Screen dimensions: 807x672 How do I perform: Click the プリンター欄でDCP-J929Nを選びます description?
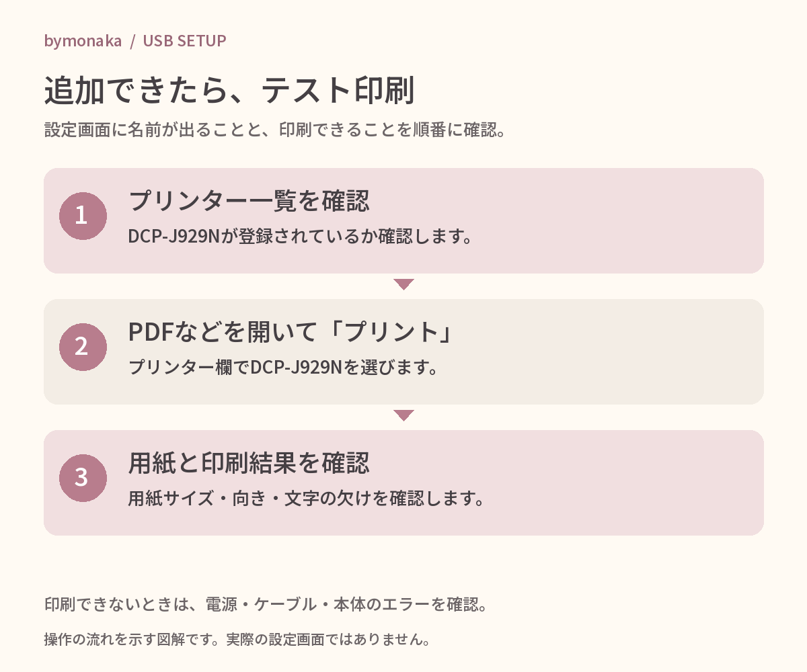[283, 368]
